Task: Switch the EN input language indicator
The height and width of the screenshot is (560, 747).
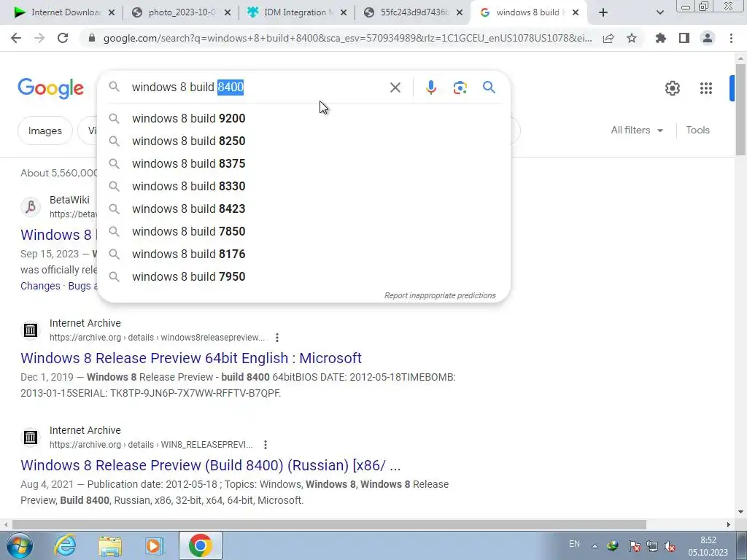Action: click(x=575, y=544)
